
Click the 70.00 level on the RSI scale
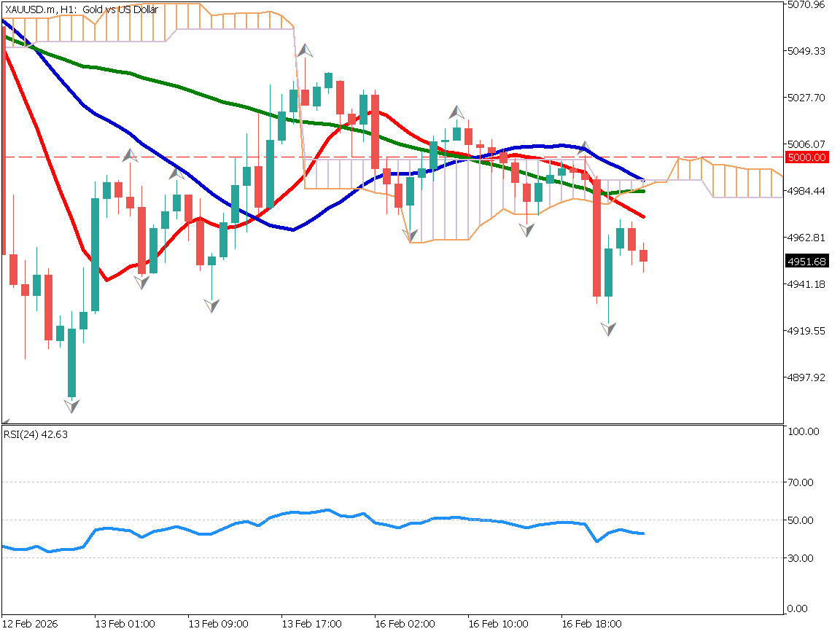click(804, 482)
